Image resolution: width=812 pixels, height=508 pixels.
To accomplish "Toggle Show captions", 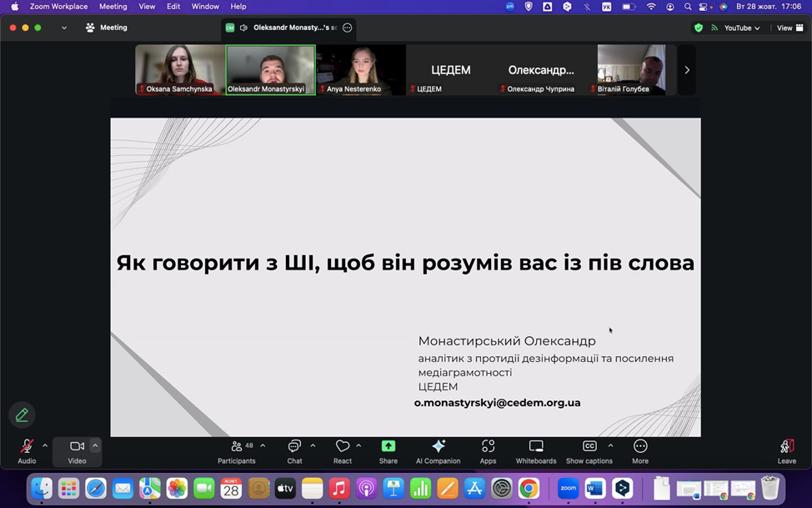I will click(589, 451).
